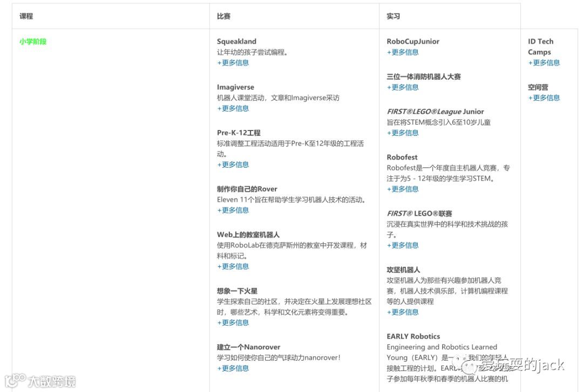583x392 pixels.
Task: Open 更多信息 link under FIRST LEGO League Junior
Action: pyautogui.click(x=403, y=133)
